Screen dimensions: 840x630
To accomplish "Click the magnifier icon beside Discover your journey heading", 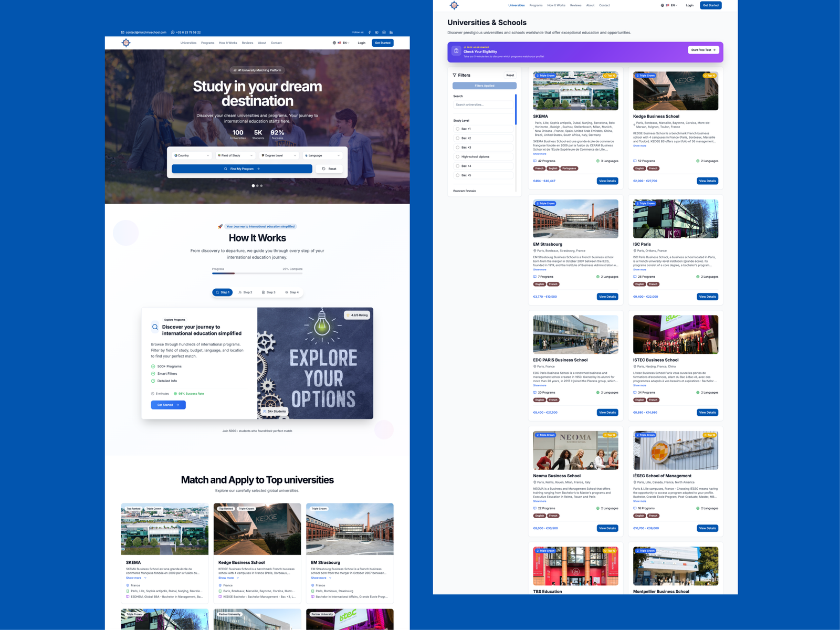I will pos(155,327).
